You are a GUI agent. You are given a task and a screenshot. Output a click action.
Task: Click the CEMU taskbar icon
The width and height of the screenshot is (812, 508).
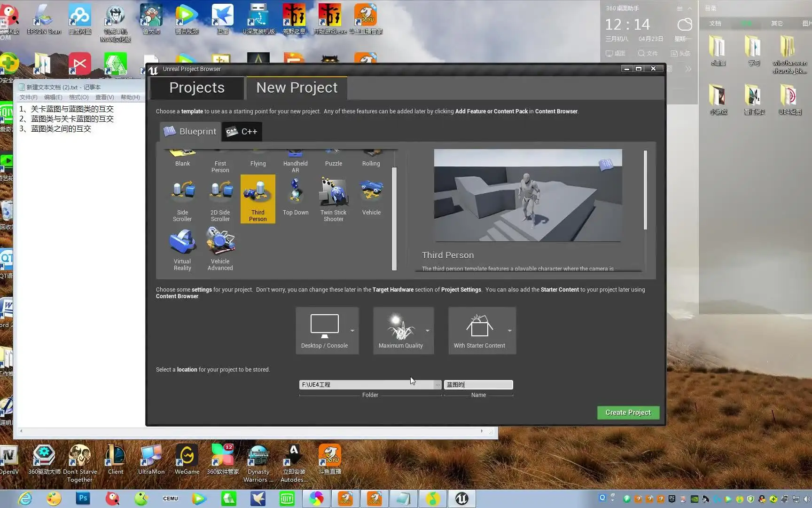(170, 499)
